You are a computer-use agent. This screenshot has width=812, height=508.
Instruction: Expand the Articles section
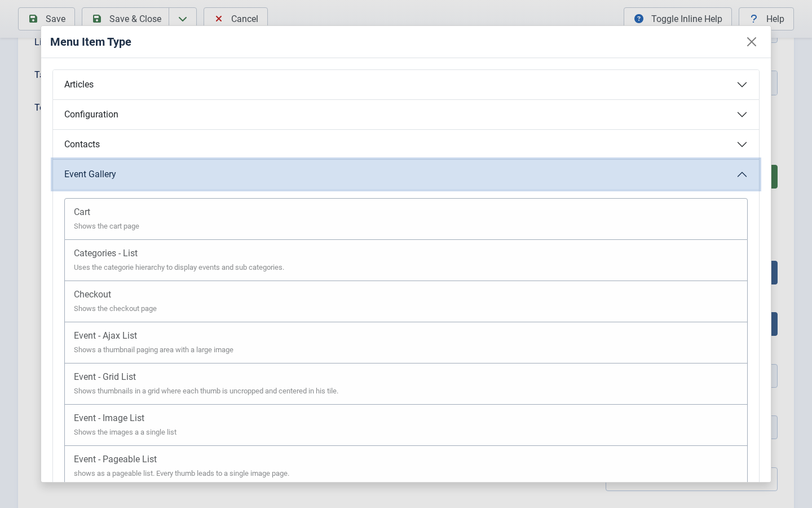tap(406, 85)
